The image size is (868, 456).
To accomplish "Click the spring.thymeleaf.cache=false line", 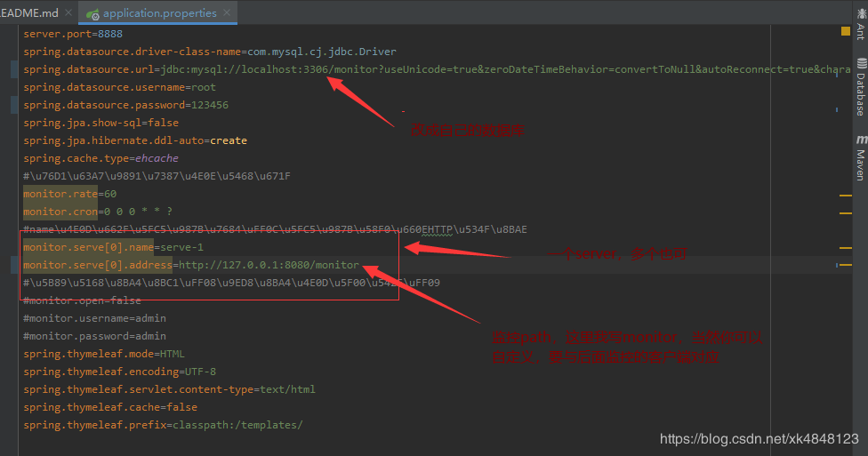I will pyautogui.click(x=110, y=407).
